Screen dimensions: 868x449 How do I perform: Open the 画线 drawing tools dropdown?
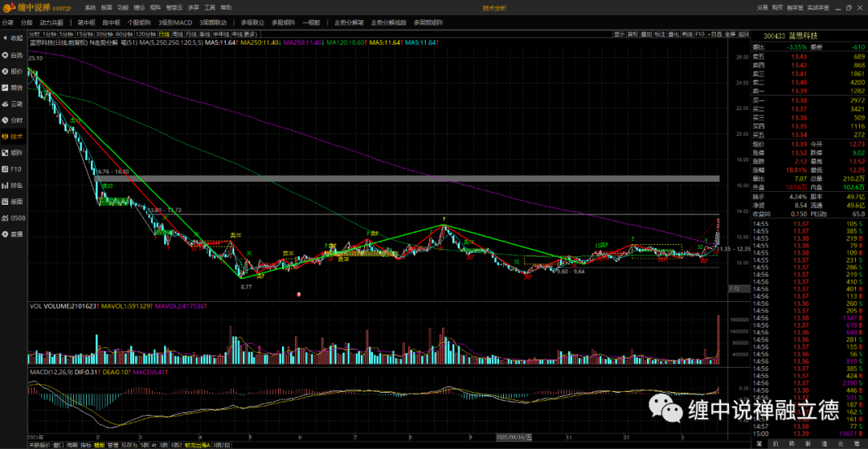(687, 35)
